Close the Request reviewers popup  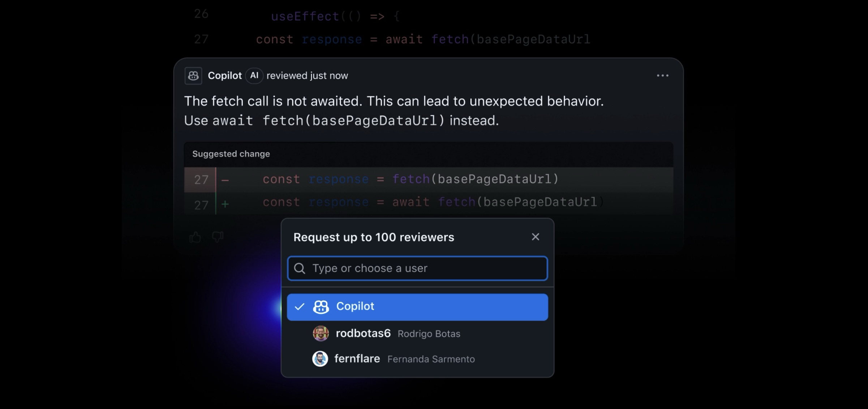[535, 237]
